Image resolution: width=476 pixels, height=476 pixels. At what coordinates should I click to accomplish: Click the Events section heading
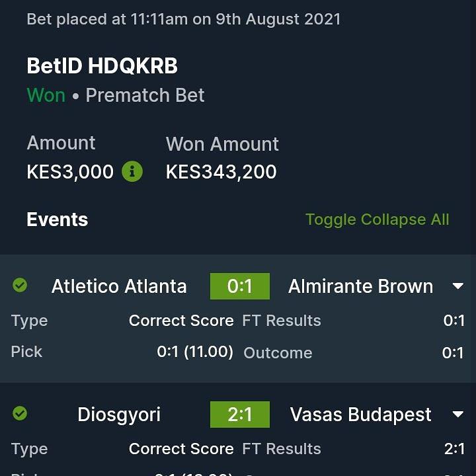(57, 219)
